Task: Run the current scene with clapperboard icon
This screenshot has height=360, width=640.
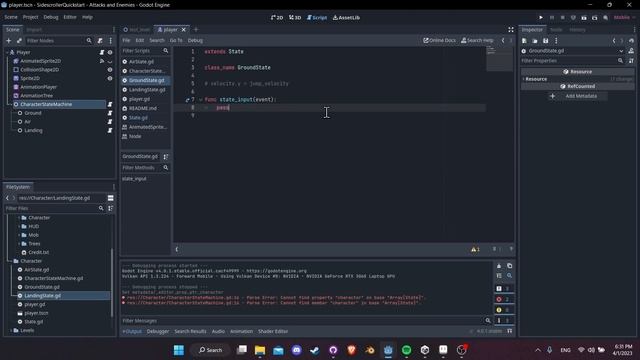Action: coord(584,18)
